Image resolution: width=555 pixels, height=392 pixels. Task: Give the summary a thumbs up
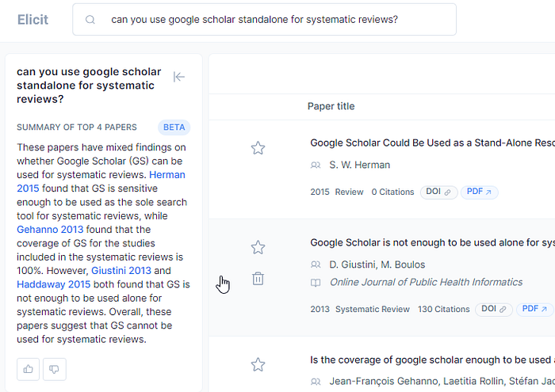[29, 369]
